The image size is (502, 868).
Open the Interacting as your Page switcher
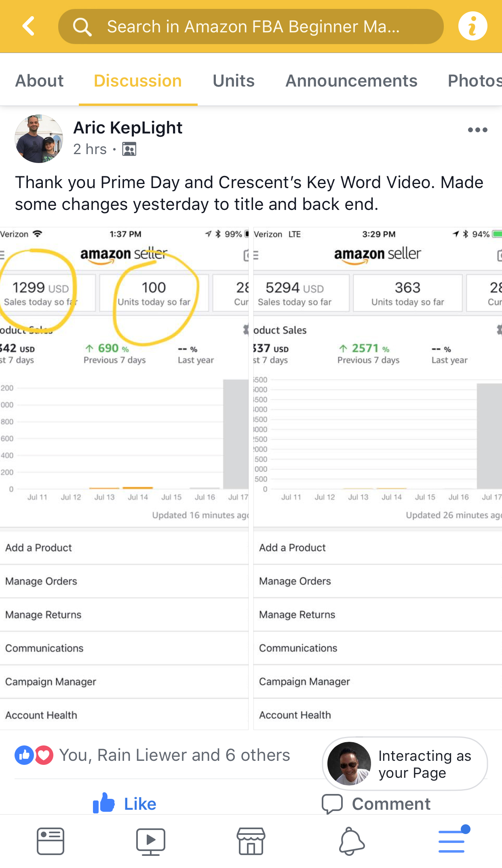405,764
